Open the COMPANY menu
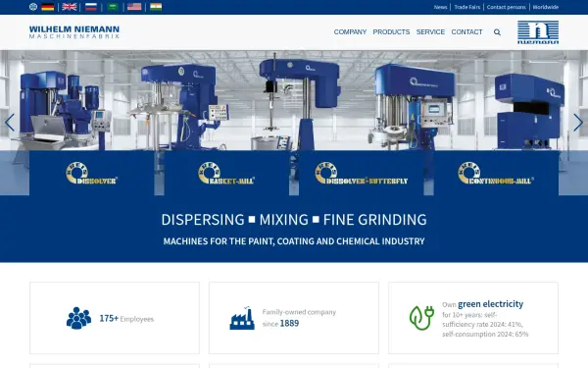 point(350,32)
